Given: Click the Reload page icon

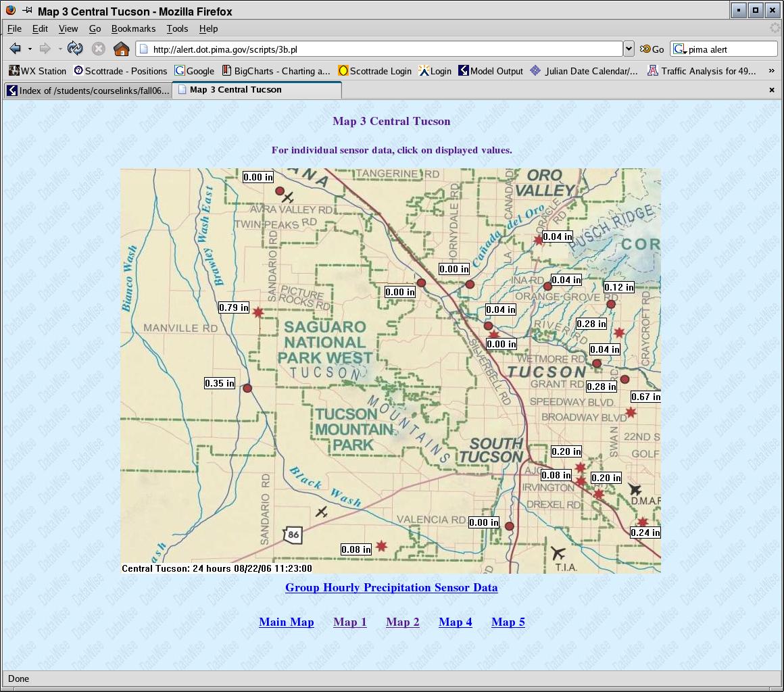Looking at the screenshot, I should [x=75, y=49].
